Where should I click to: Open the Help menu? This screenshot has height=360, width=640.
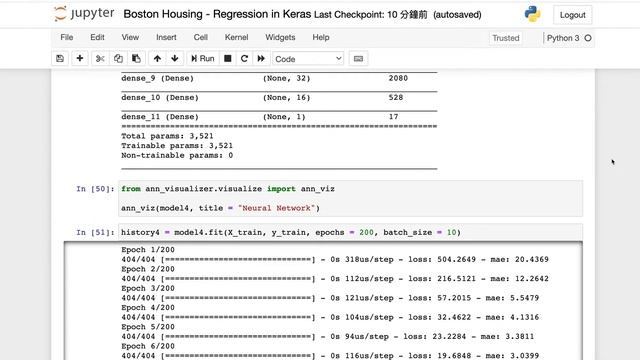pos(321,37)
